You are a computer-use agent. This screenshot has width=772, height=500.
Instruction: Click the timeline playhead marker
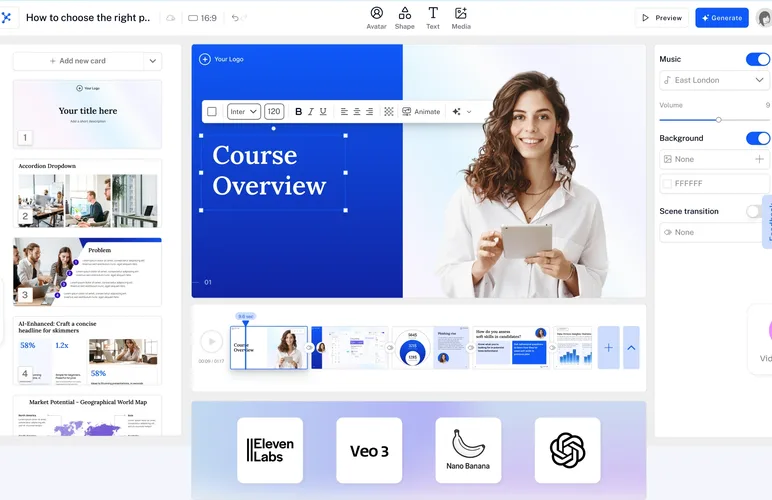245,323
